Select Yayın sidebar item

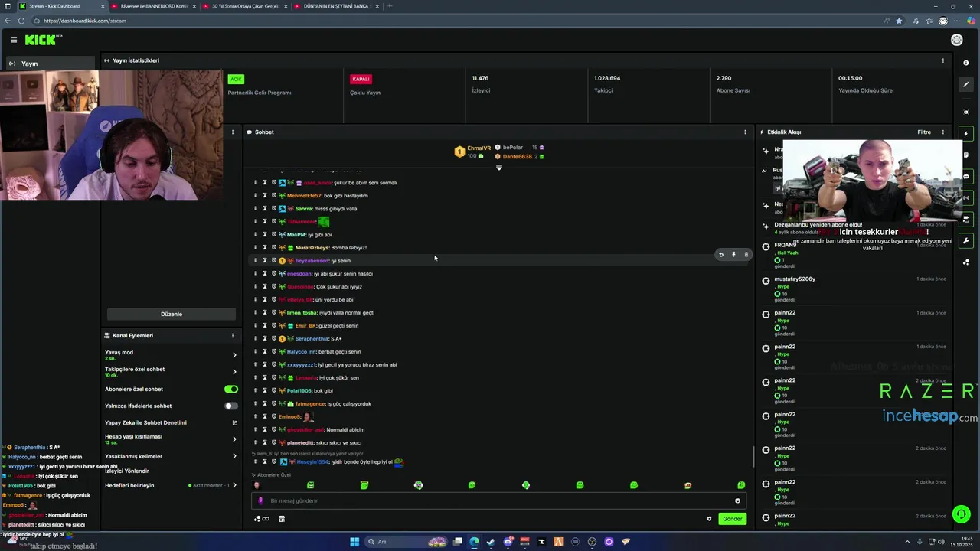51,64
